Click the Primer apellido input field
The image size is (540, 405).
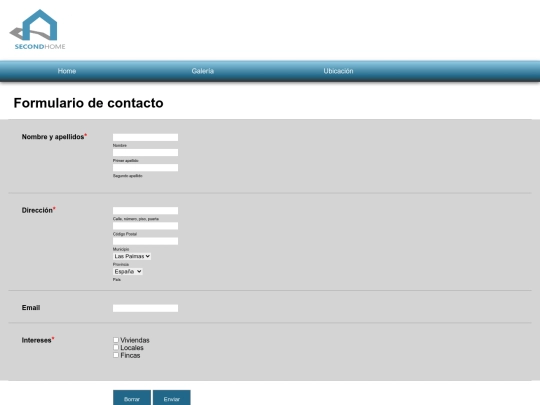coord(145,152)
